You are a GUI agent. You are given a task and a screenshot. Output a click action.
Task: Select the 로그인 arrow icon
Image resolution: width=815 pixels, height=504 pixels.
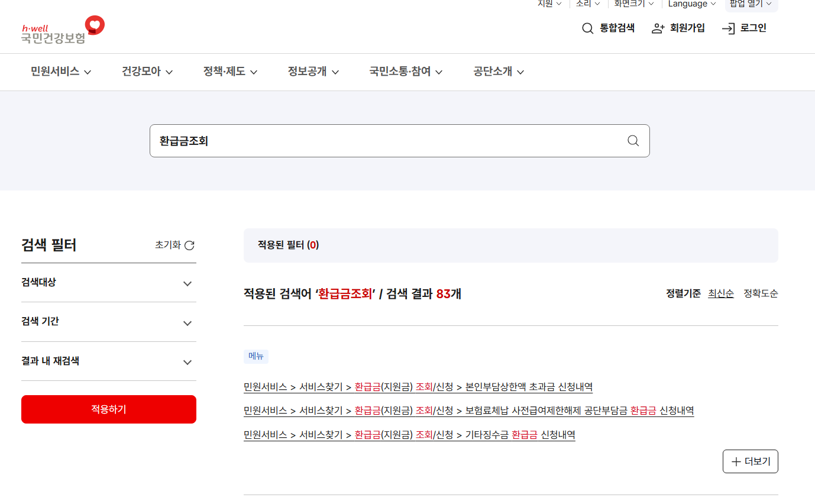727,28
